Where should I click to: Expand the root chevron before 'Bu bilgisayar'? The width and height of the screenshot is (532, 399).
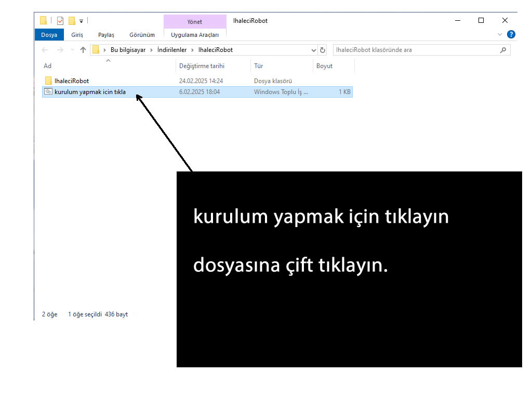click(104, 50)
